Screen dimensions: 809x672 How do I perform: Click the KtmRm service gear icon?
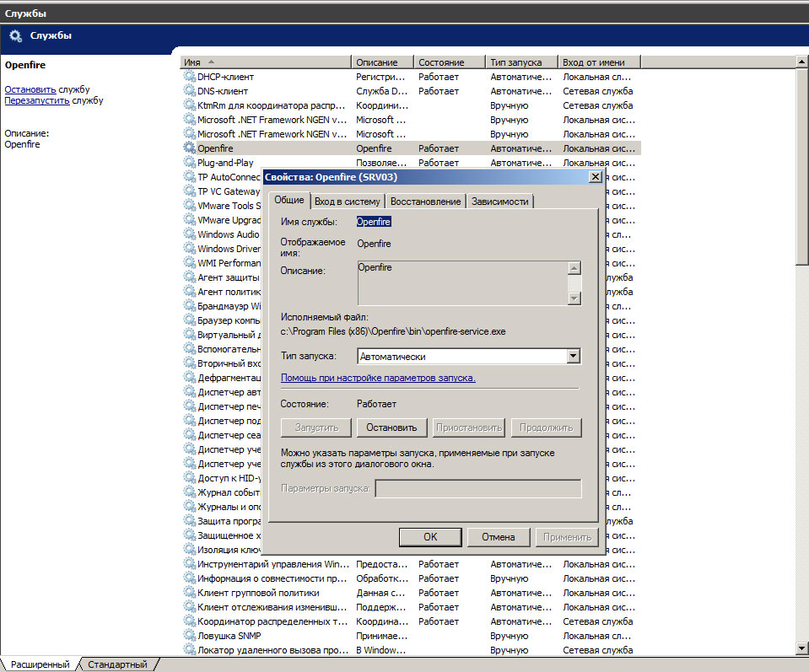coord(189,105)
